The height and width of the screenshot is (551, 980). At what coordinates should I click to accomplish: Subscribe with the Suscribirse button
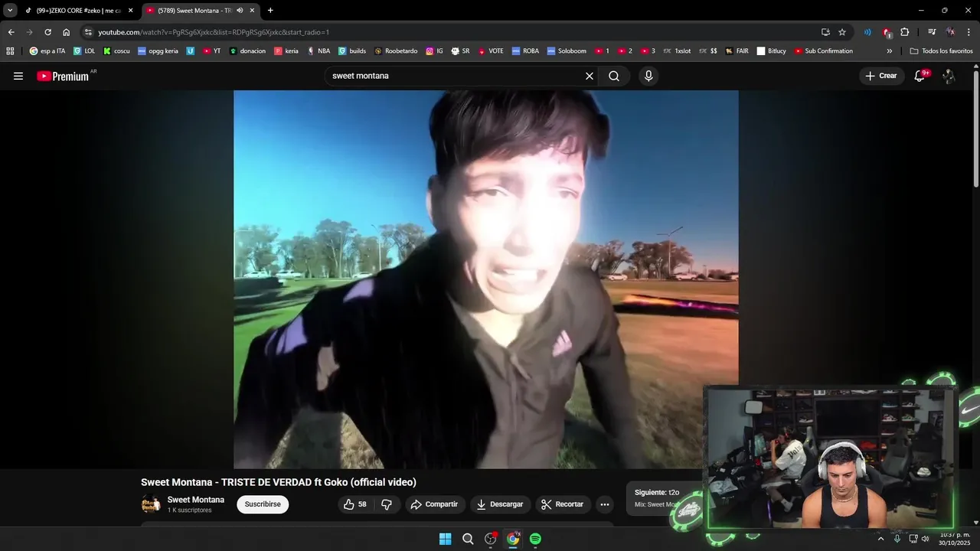263,504
